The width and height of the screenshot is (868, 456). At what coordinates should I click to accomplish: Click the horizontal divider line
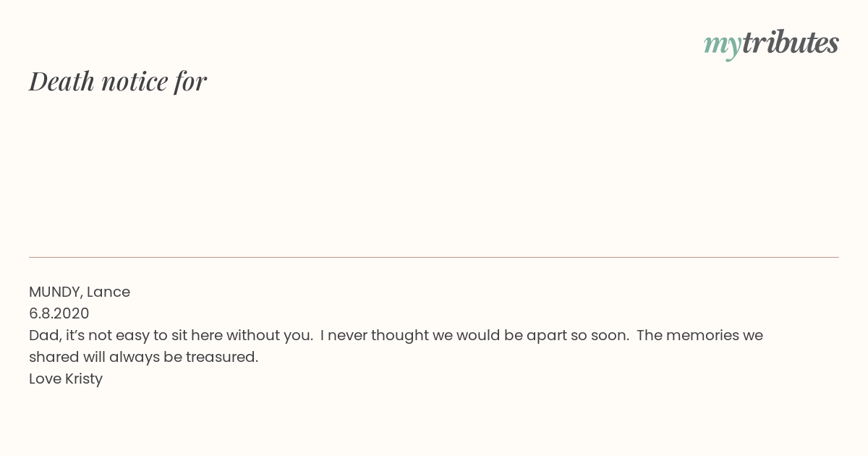click(x=434, y=257)
